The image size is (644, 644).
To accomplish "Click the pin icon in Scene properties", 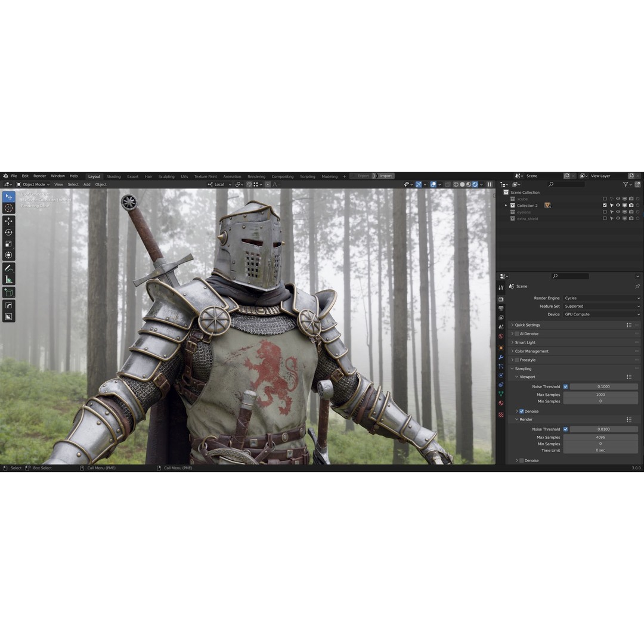I will (x=637, y=286).
